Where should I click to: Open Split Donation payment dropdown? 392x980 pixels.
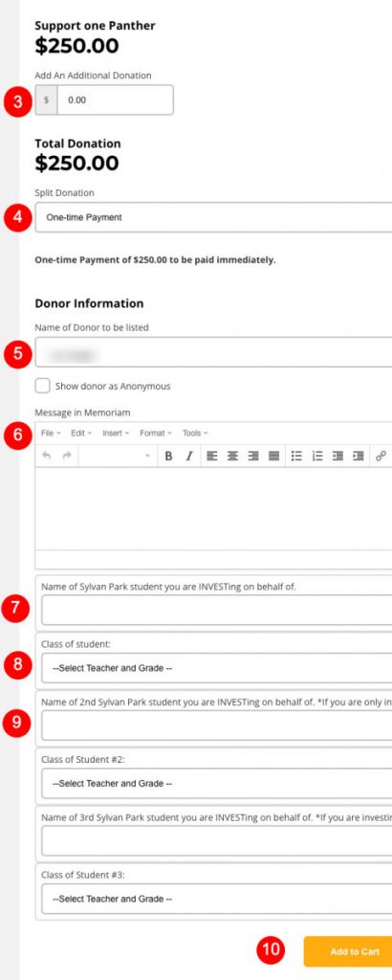213,217
